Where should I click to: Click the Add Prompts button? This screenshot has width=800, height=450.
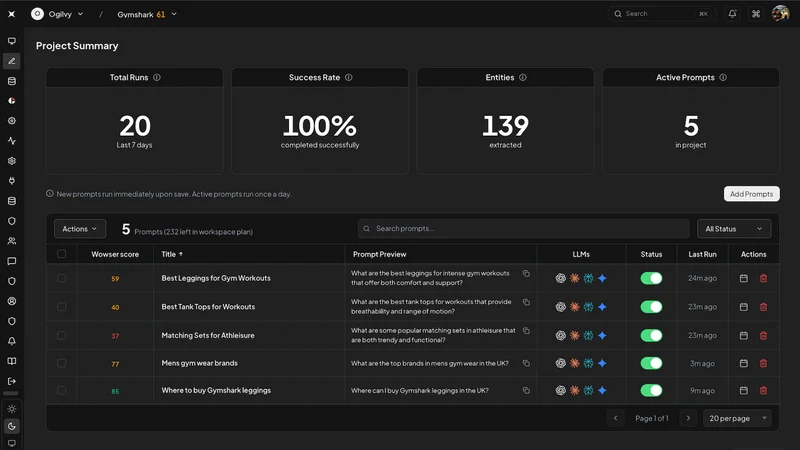click(752, 194)
